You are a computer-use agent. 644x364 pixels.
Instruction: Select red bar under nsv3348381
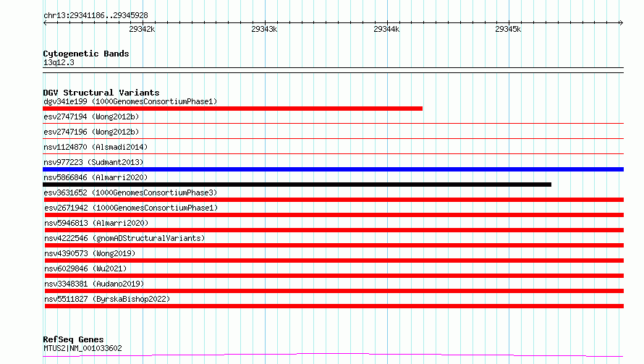point(334,291)
